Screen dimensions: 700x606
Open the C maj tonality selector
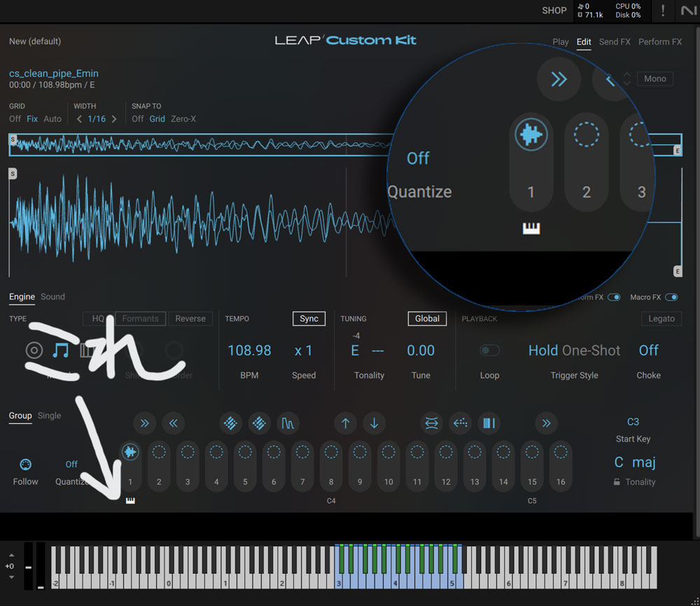coord(635,462)
